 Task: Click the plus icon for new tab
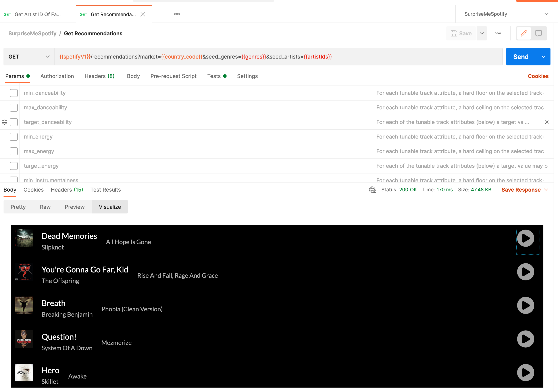click(161, 14)
